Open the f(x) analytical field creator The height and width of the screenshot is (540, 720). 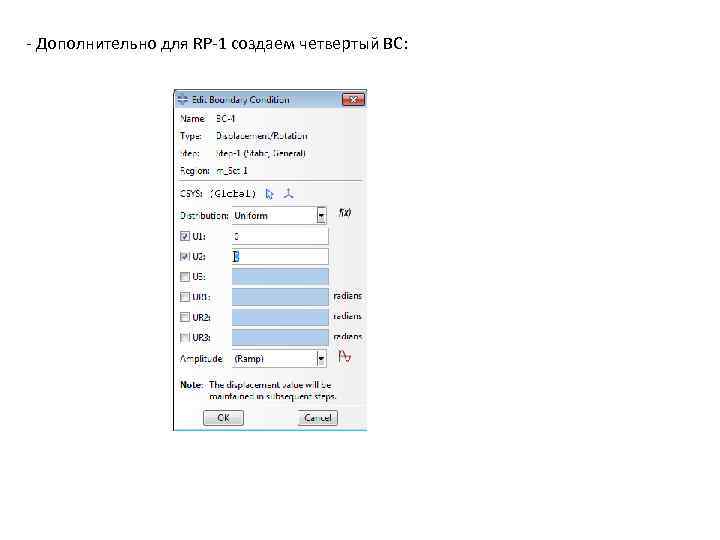click(x=345, y=213)
